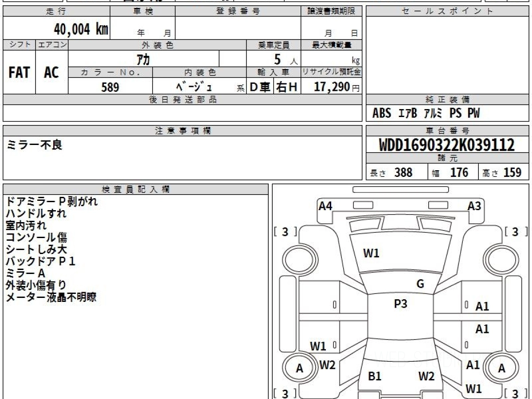Select the D車 value
This screenshot has width=532, height=399.
pos(260,87)
